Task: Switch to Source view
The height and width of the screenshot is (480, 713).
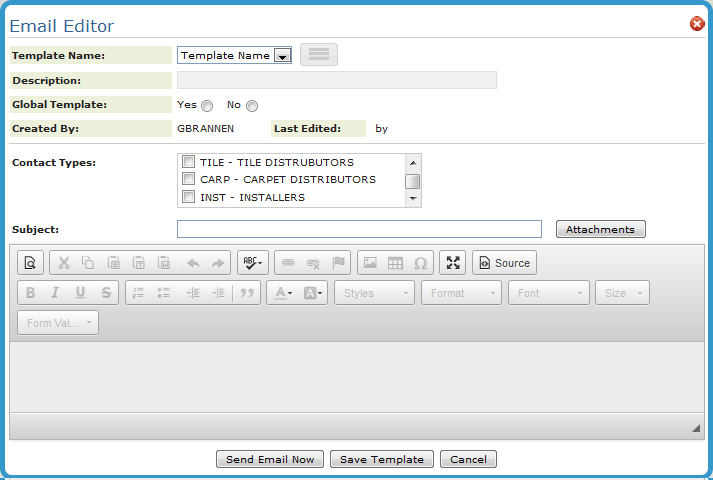Action: point(504,263)
